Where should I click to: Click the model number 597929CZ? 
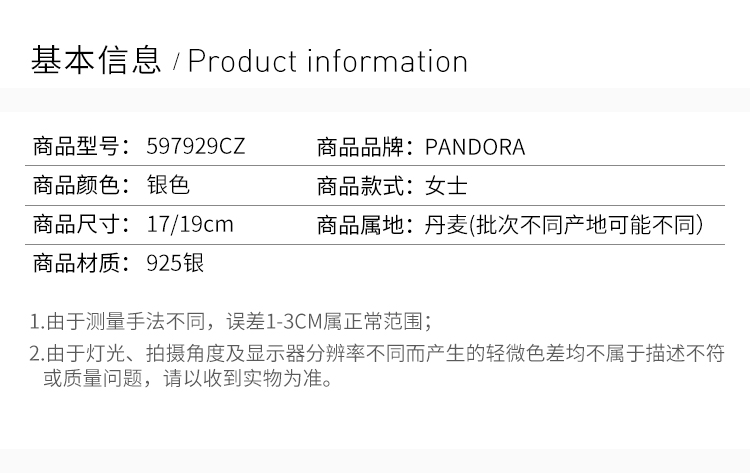coord(195,148)
